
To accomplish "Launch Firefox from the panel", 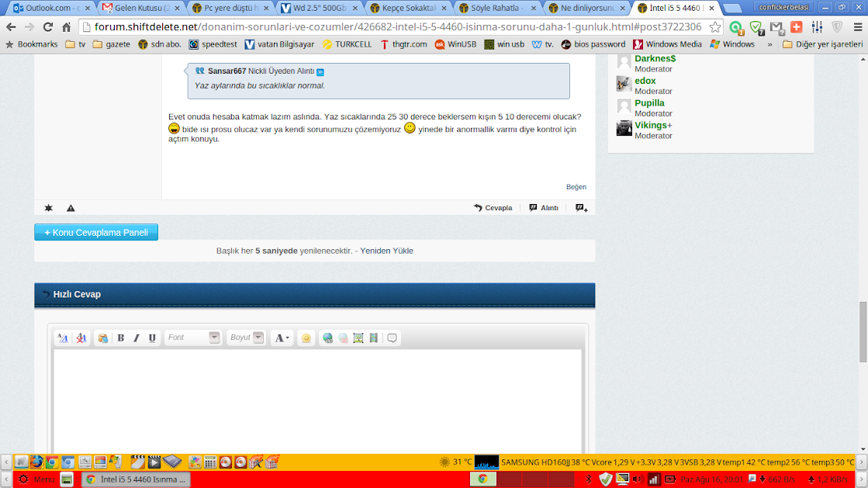I will 36,462.
